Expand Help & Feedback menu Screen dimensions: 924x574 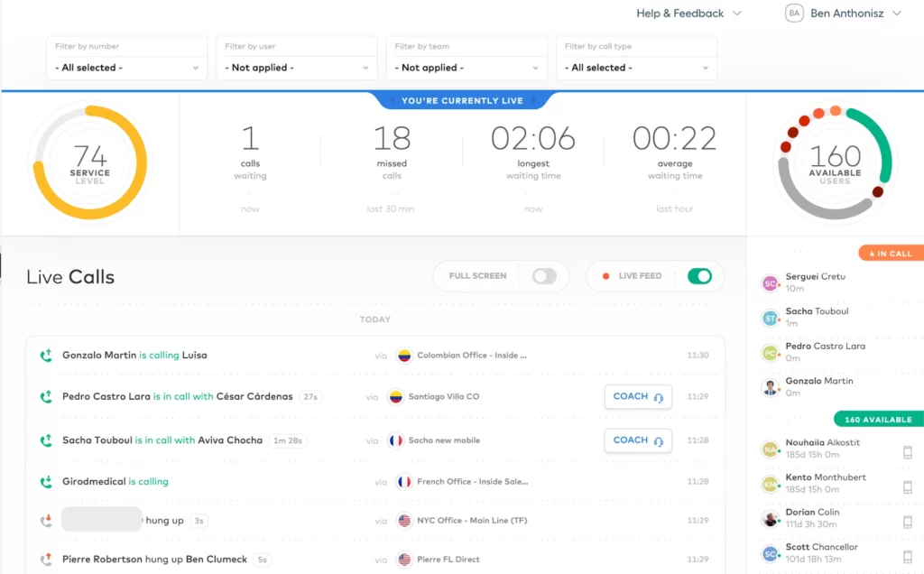[688, 13]
